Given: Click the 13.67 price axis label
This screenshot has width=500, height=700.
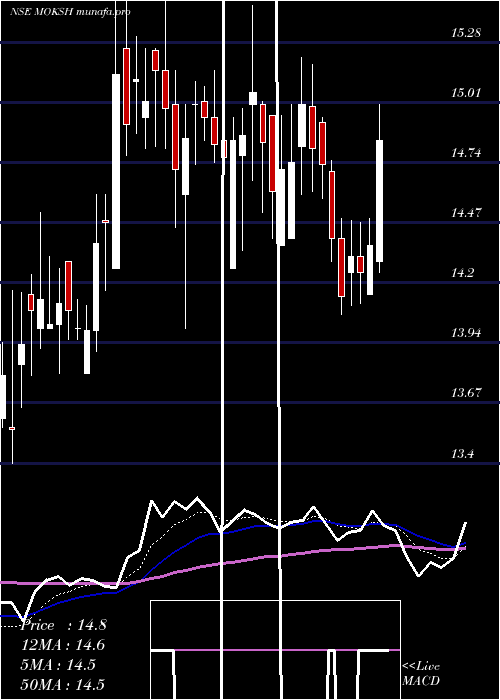Looking at the screenshot, I should (x=466, y=393).
